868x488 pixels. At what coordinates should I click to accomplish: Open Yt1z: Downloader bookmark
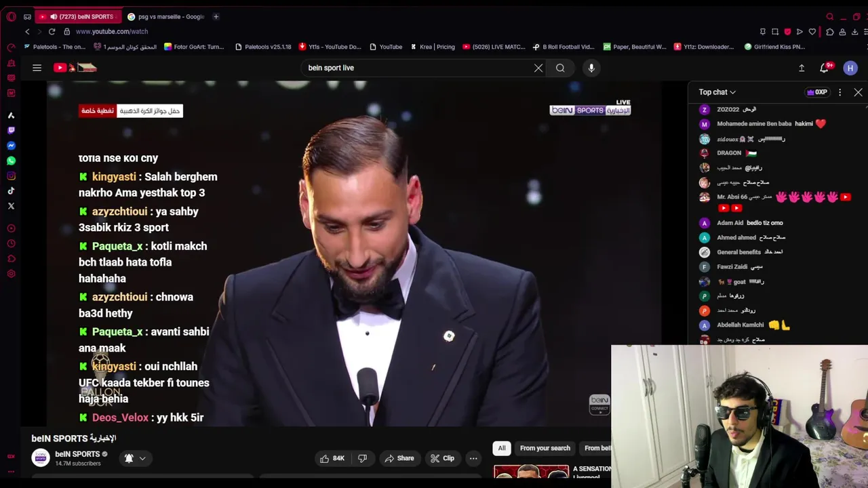tap(704, 47)
